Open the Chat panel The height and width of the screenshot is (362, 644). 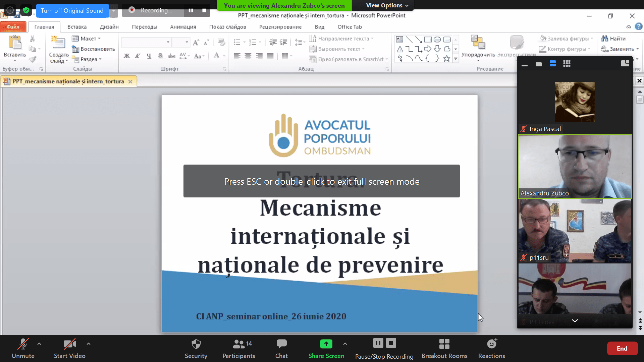[x=281, y=349]
